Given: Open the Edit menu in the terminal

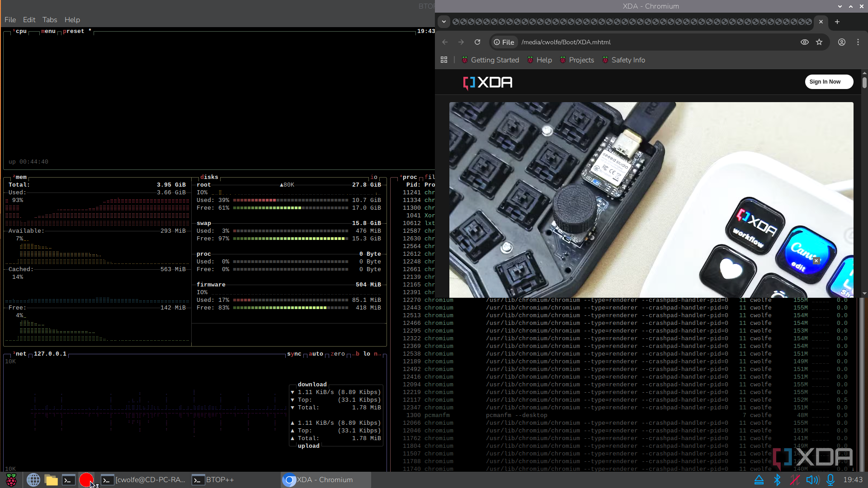Looking at the screenshot, I should [29, 20].
